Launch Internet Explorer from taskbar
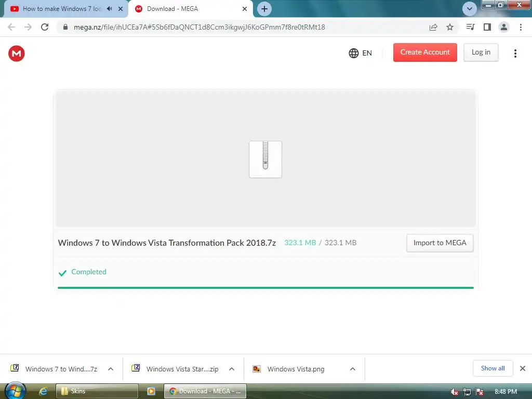This screenshot has width=532, height=399. 43,391
